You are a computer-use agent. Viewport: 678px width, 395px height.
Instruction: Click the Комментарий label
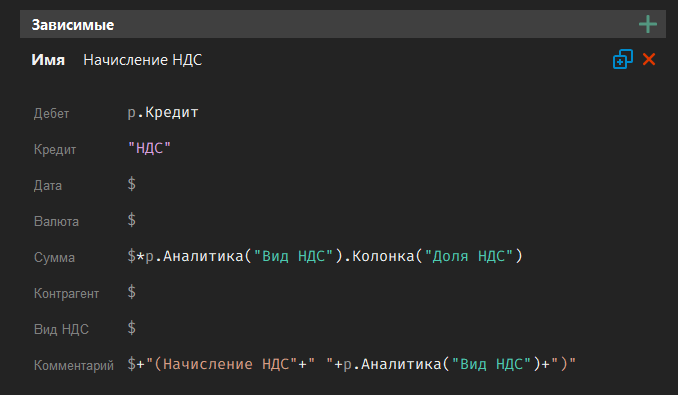pos(74,366)
